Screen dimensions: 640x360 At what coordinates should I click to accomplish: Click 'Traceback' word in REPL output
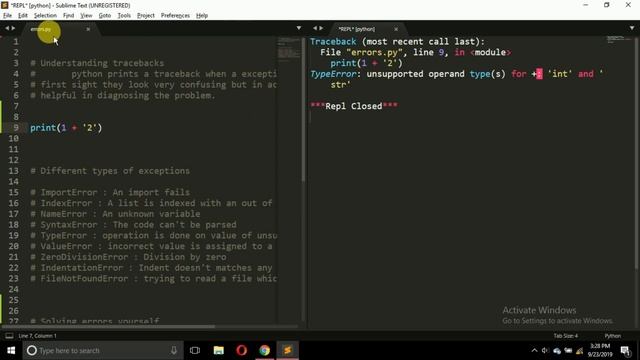click(x=333, y=42)
